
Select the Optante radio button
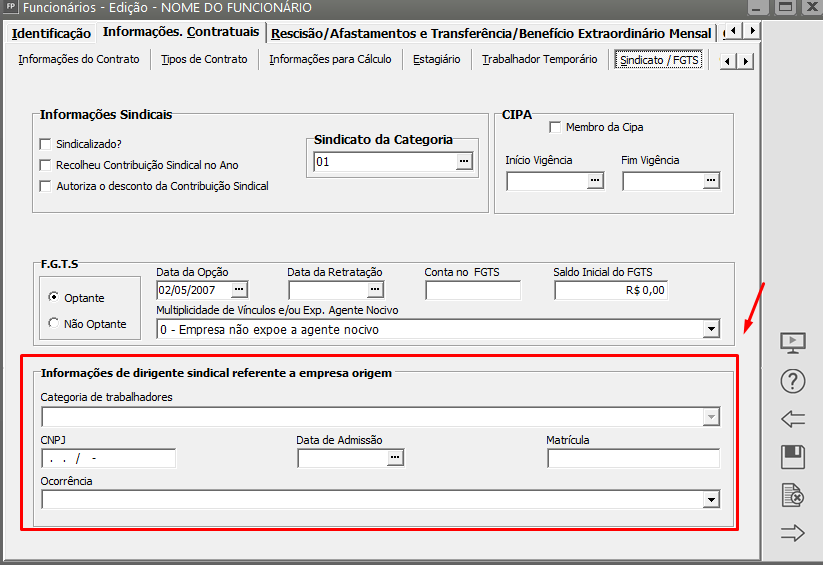click(54, 297)
